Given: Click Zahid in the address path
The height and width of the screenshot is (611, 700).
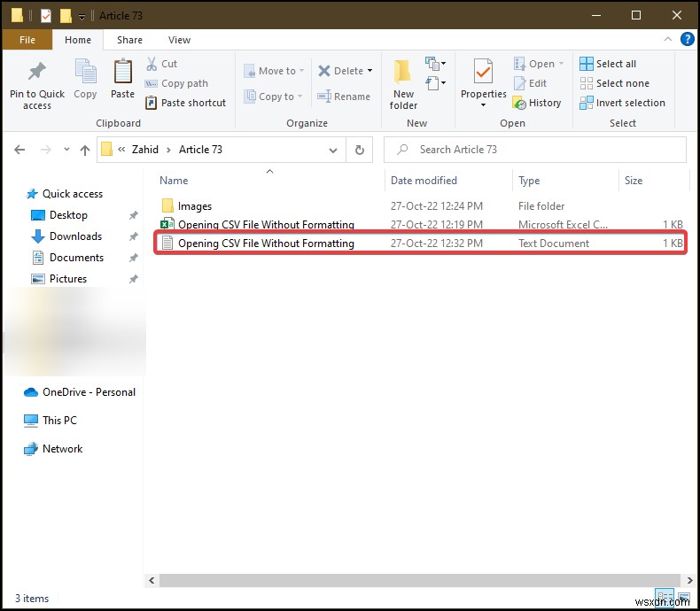Looking at the screenshot, I should (145, 150).
